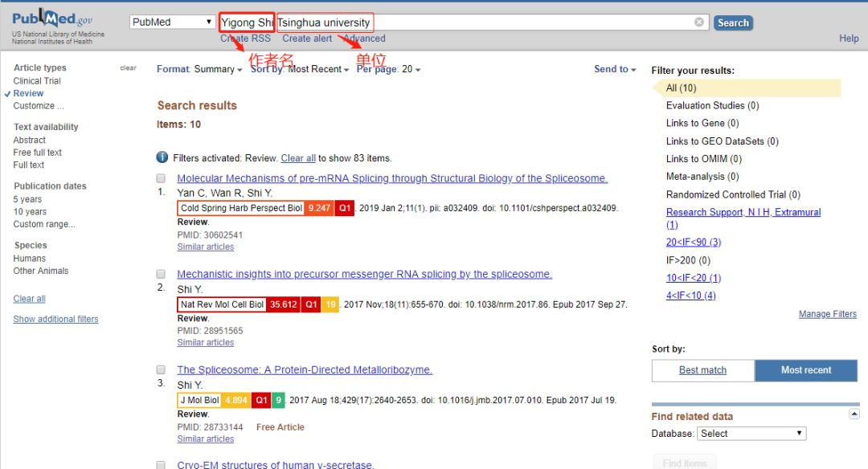Open Cryo-EM structures of human γ-secretase article
The height and width of the screenshot is (469, 868).
276,464
